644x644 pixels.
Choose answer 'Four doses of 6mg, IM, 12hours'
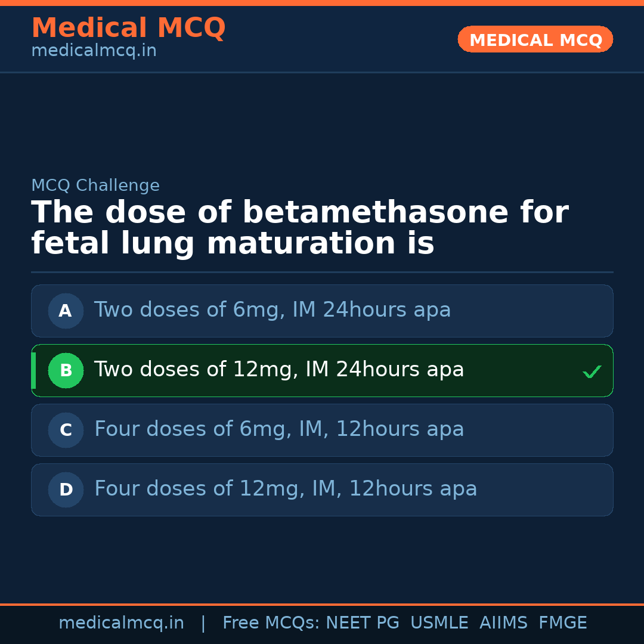pos(279,430)
